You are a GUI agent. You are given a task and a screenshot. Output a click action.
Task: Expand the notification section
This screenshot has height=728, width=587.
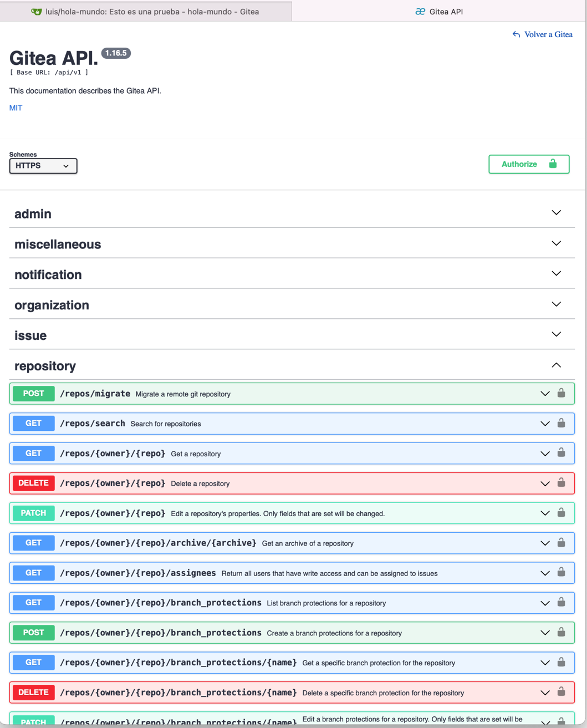click(x=556, y=274)
